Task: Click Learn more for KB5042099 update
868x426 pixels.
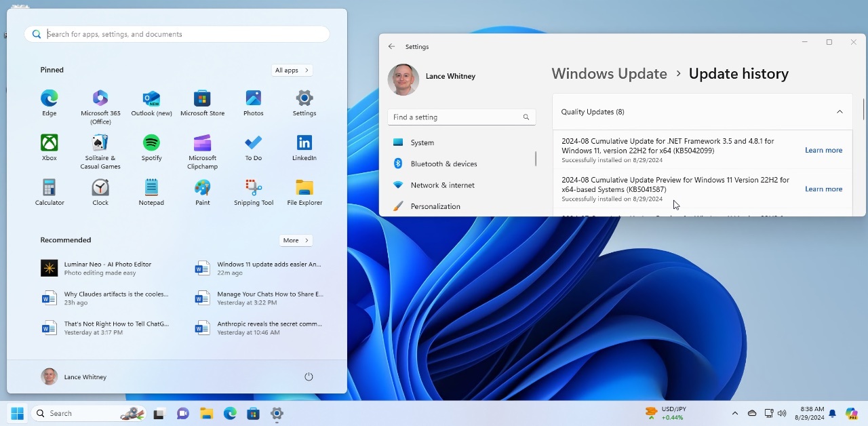Action: click(823, 150)
